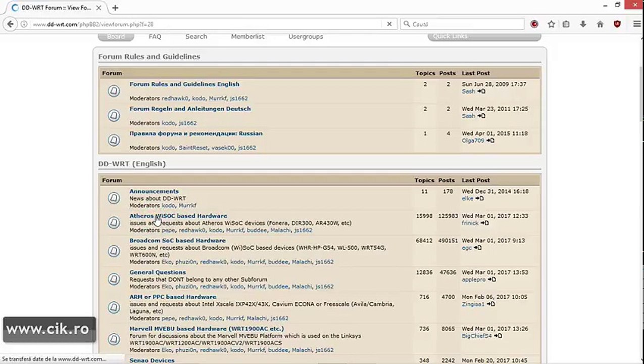This screenshot has width=644, height=364.
Task: Open the Announcements forum
Action: [154, 191]
